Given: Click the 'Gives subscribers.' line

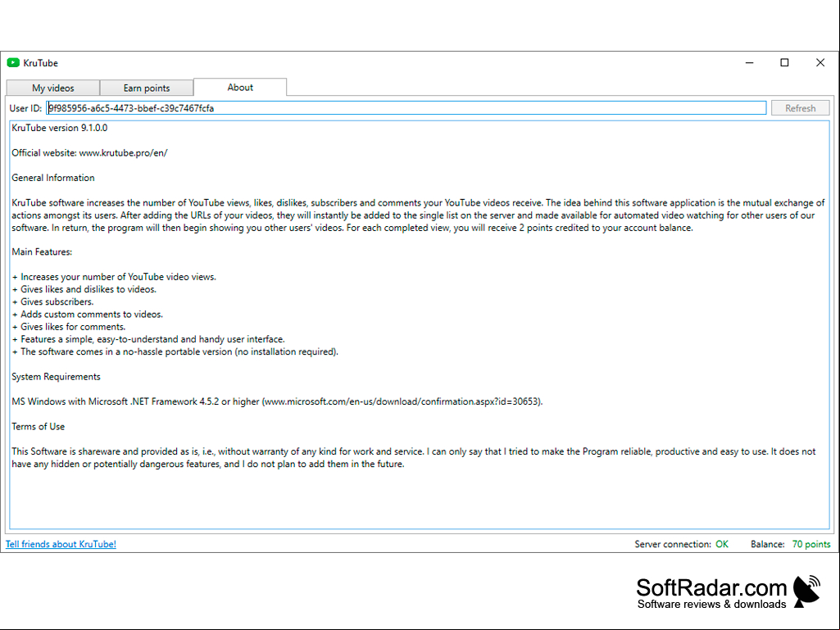Looking at the screenshot, I should click(x=52, y=301).
